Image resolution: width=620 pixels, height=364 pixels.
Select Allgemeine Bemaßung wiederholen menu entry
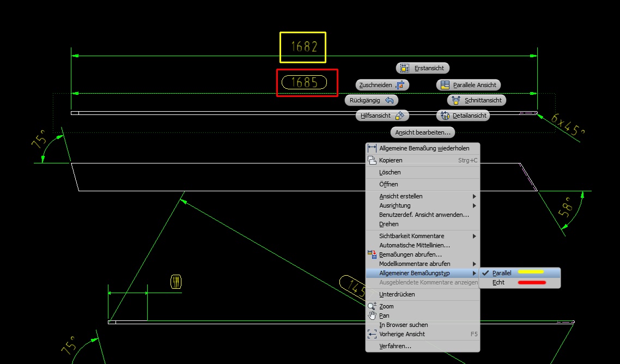coord(423,148)
